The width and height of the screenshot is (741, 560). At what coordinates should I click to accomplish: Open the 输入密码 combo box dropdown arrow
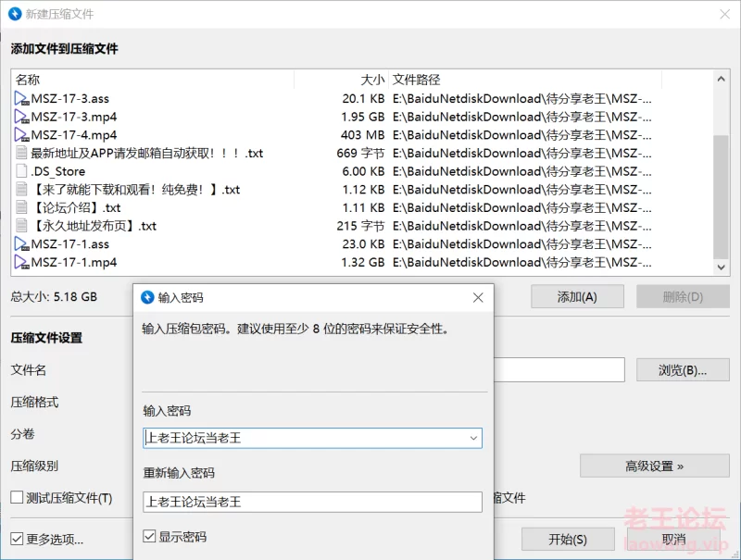pyautogui.click(x=473, y=438)
